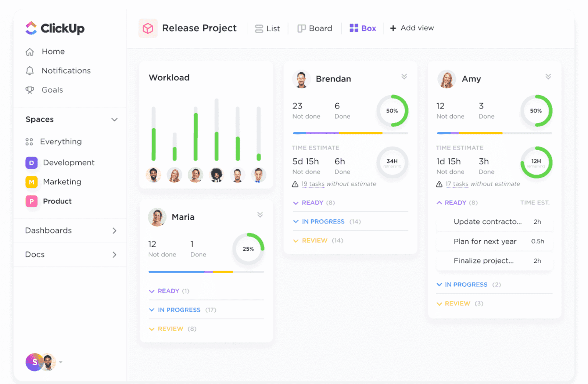Image resolution: width=588 pixels, height=384 pixels.
Task: Open the Product space icon
Action: coord(31,201)
